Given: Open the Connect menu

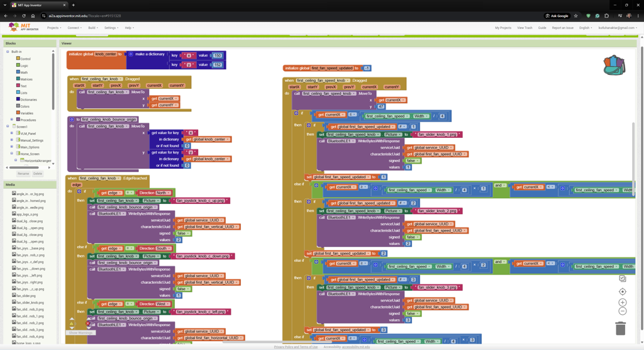Looking at the screenshot, I should pyautogui.click(x=74, y=28).
